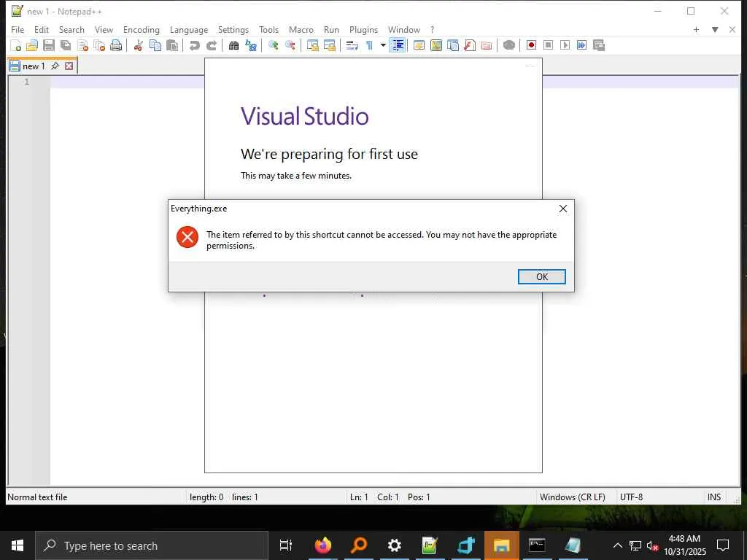The image size is (747, 560).
Task: Print the document using the Print icon
Action: click(116, 45)
